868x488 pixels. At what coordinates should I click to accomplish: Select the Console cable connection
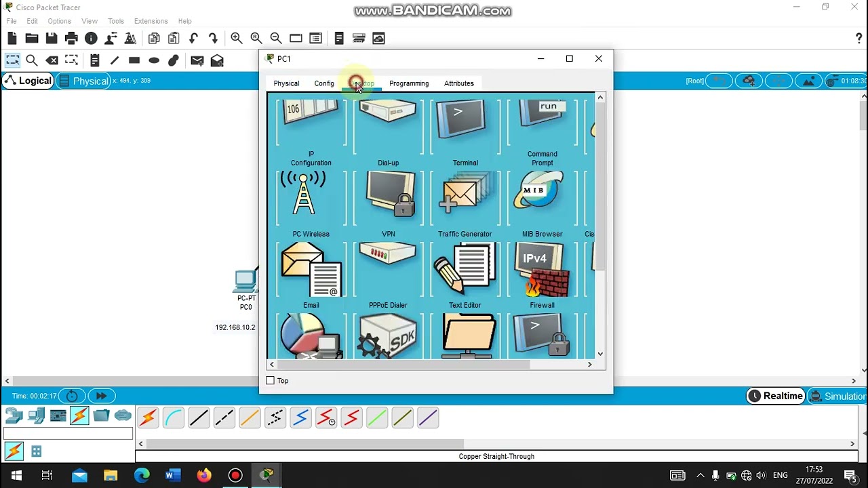pos(173,418)
